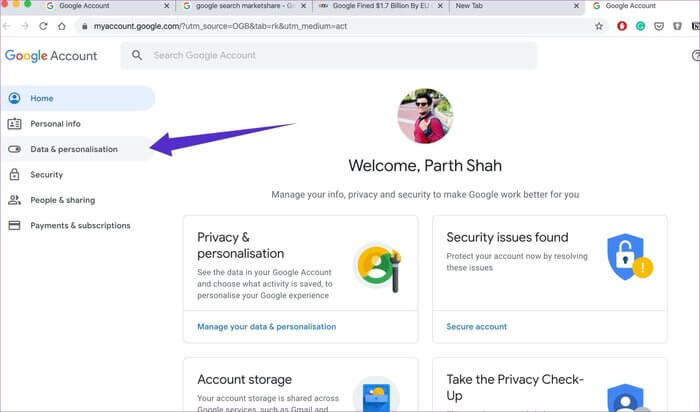Close the first Google Account tab
This screenshot has width=700, height=412.
coord(167,6)
